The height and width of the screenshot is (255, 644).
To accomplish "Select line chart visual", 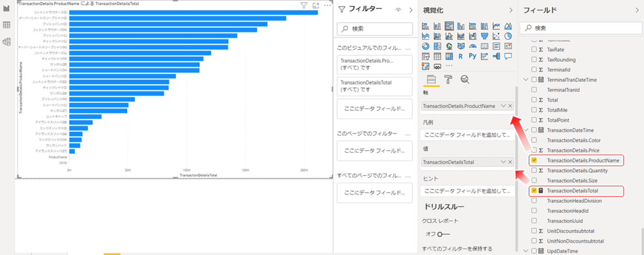I will coord(496,26).
